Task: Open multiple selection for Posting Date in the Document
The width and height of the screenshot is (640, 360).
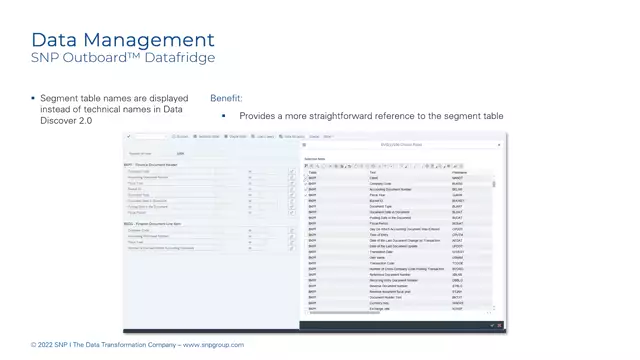Action: click(292, 207)
